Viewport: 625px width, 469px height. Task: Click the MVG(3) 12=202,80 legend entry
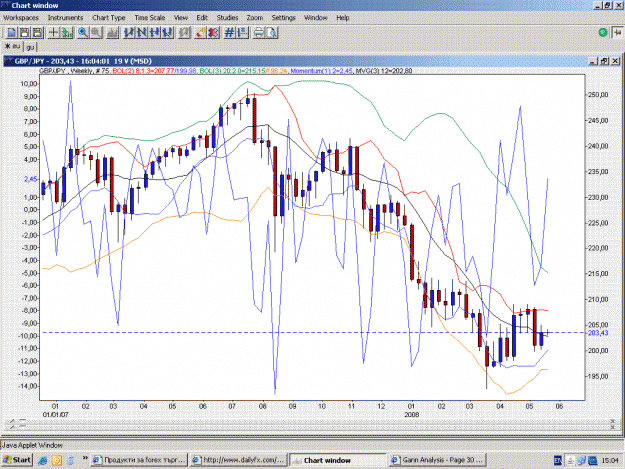pyautogui.click(x=383, y=71)
